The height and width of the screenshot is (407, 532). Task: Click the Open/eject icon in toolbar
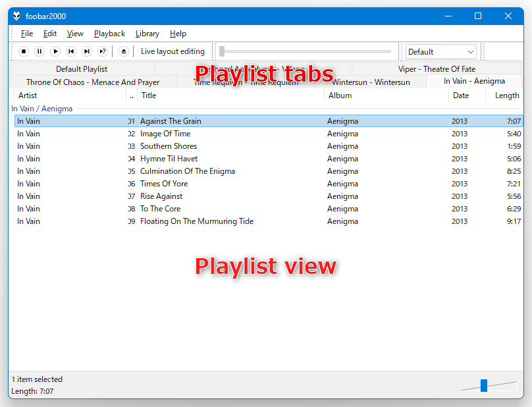click(x=124, y=51)
